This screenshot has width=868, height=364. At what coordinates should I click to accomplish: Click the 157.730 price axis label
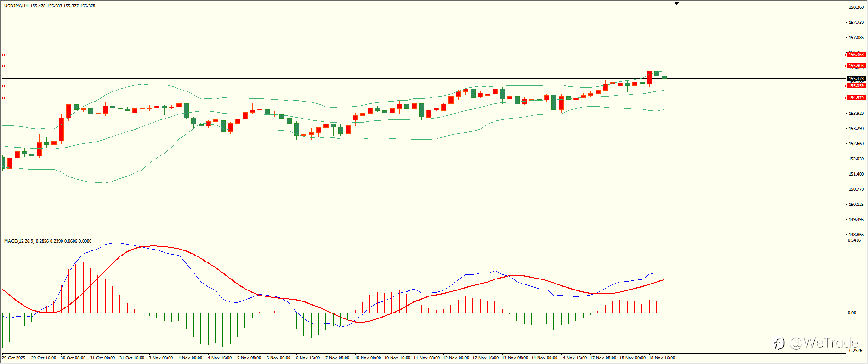point(856,23)
